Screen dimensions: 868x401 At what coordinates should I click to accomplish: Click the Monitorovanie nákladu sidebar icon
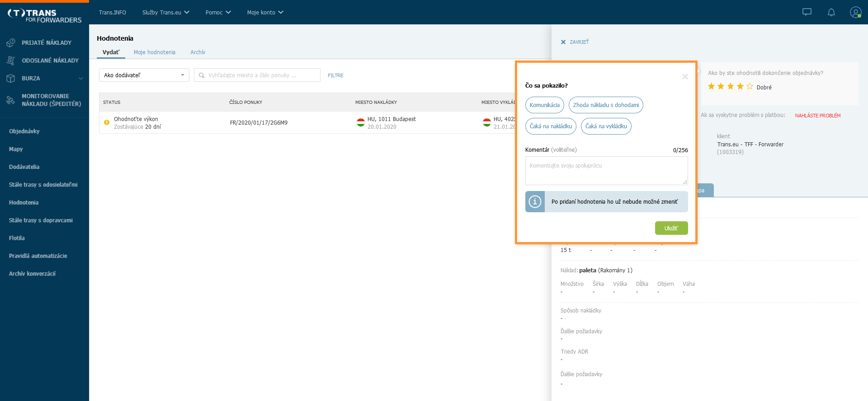11,100
